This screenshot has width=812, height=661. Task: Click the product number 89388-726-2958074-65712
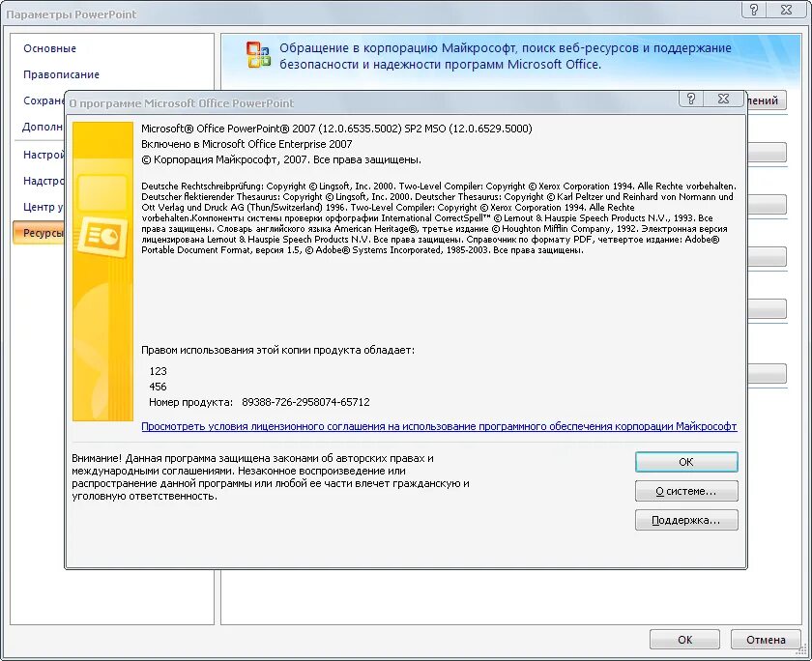pos(305,402)
